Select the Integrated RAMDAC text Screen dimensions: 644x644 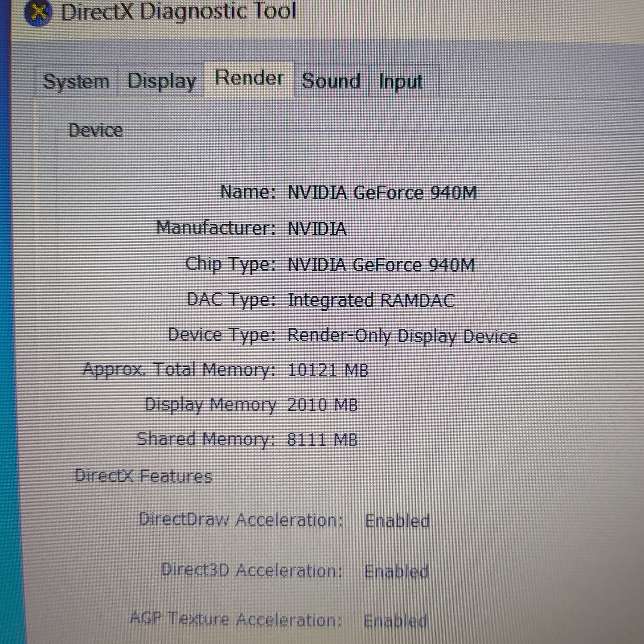(371, 300)
